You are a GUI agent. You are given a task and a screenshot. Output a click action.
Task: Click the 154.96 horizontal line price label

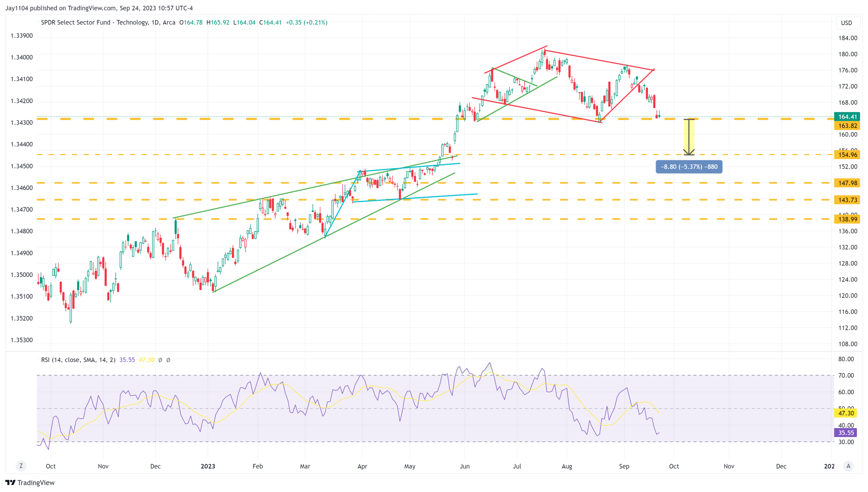[847, 155]
